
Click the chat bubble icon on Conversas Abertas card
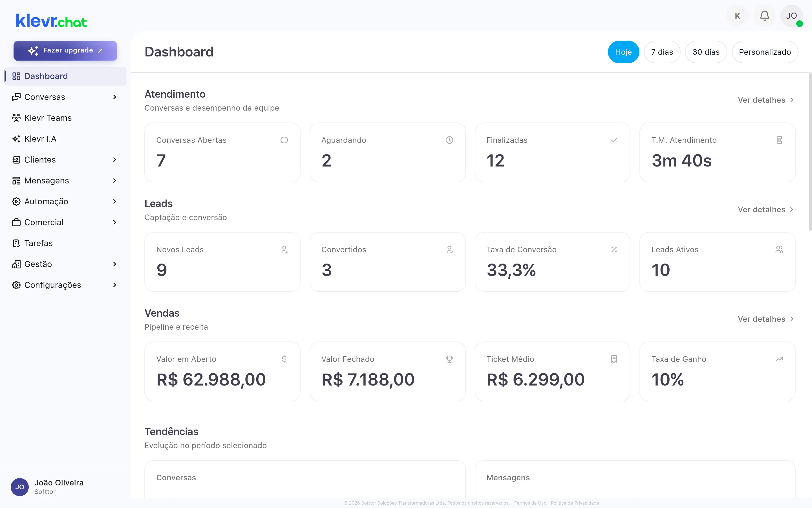click(x=284, y=140)
